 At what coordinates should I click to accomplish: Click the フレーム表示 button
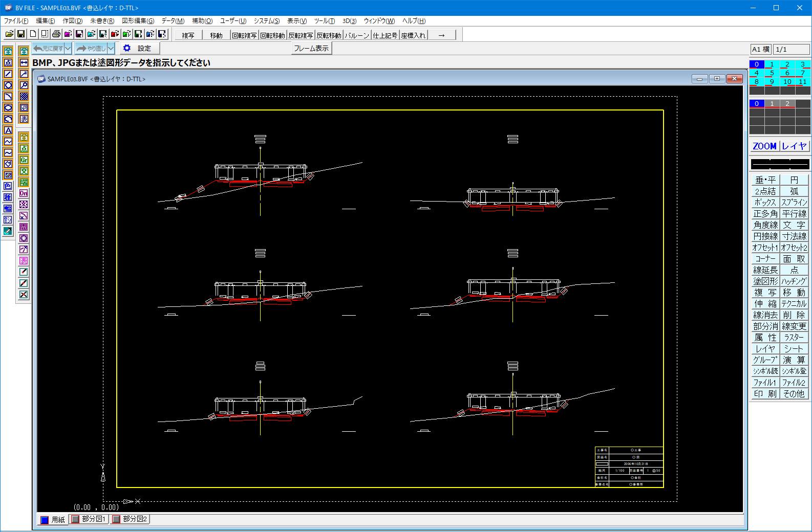[311, 49]
